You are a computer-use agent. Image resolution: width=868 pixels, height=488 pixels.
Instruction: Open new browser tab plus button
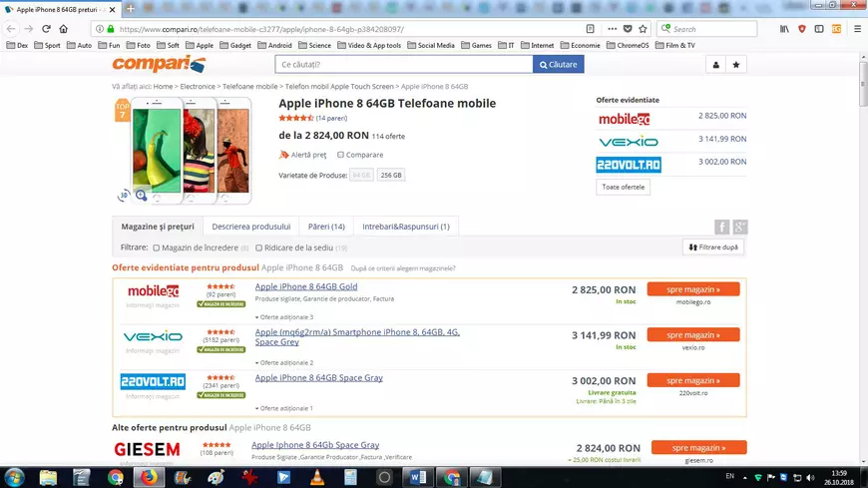click(130, 8)
